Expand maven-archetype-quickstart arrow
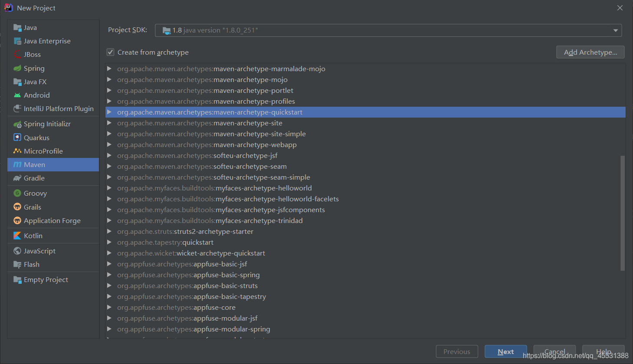 (109, 112)
